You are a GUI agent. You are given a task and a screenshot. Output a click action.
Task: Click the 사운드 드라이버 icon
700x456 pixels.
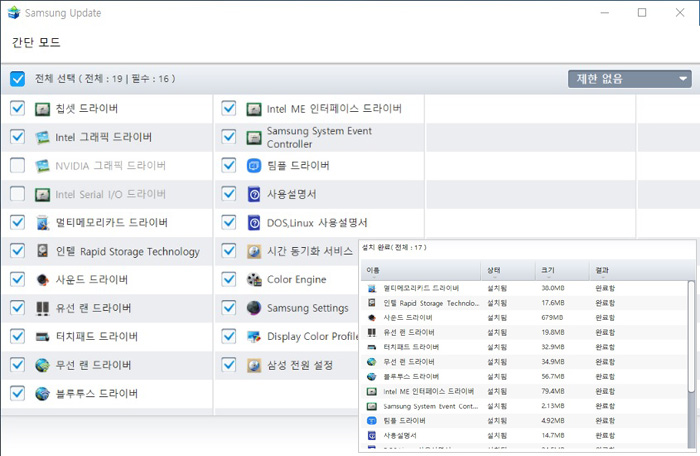42,280
